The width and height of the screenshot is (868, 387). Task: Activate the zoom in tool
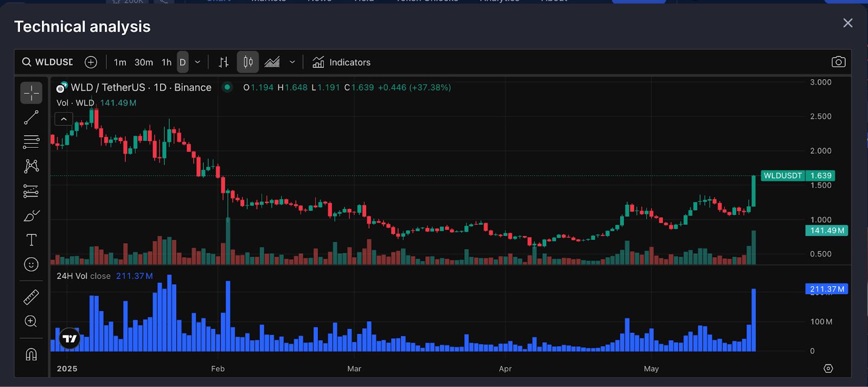(x=31, y=321)
